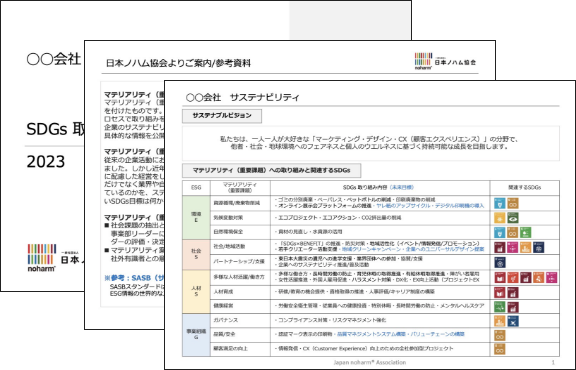The height and width of the screenshot is (370, 576).
Task: Click the 事業基盤 G cell in the ESG column
Action: point(196,335)
